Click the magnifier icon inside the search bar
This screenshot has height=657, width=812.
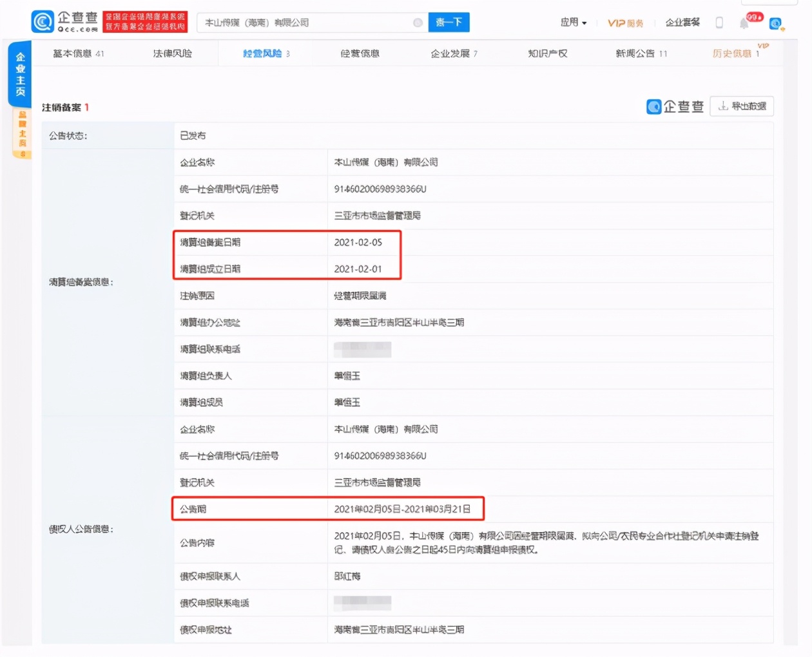coord(418,22)
